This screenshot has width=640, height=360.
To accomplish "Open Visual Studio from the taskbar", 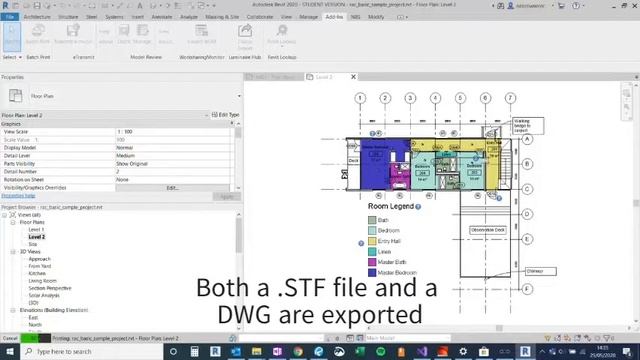I will [422, 351].
